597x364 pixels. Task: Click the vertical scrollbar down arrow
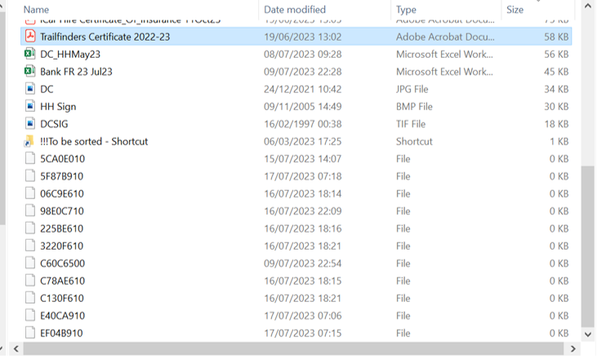[x=587, y=333]
